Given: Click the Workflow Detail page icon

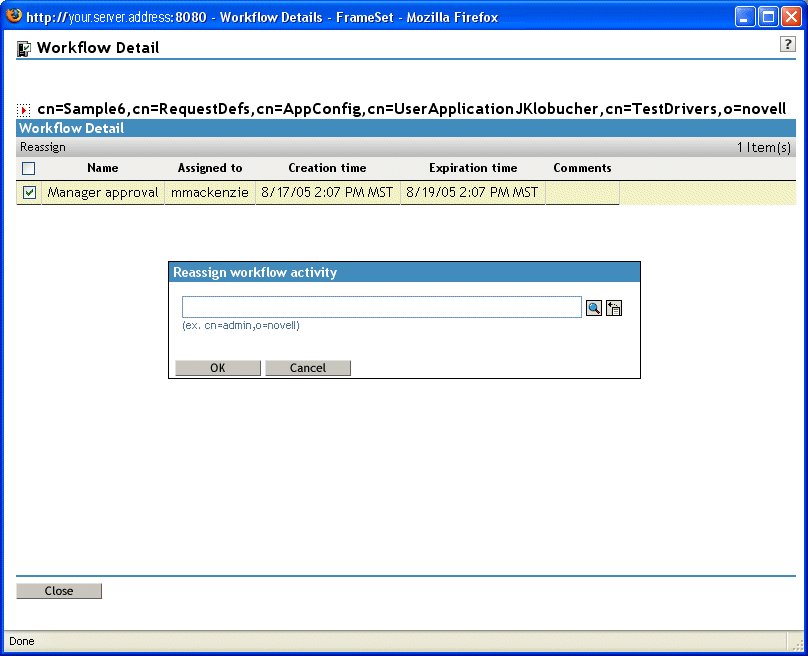Looking at the screenshot, I should coord(22,47).
